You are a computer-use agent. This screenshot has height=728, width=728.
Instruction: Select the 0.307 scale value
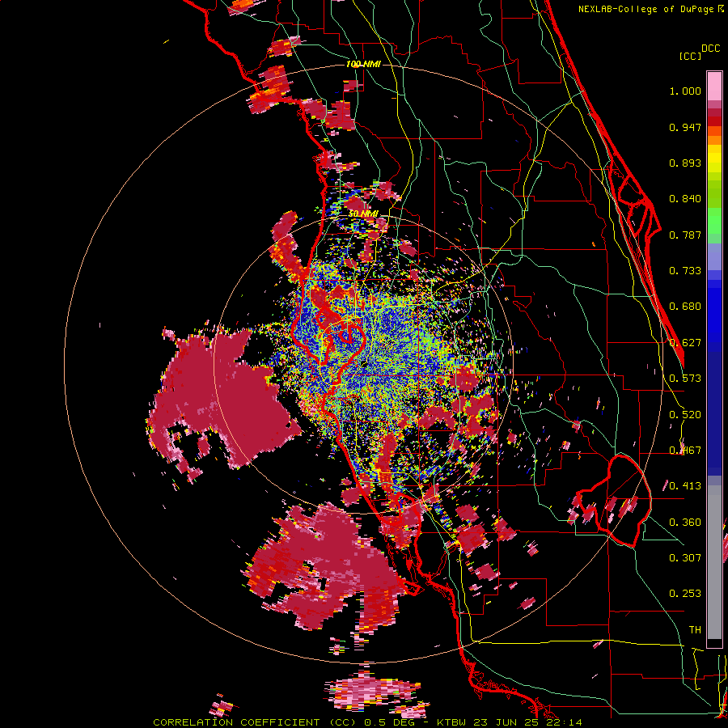tap(685, 558)
